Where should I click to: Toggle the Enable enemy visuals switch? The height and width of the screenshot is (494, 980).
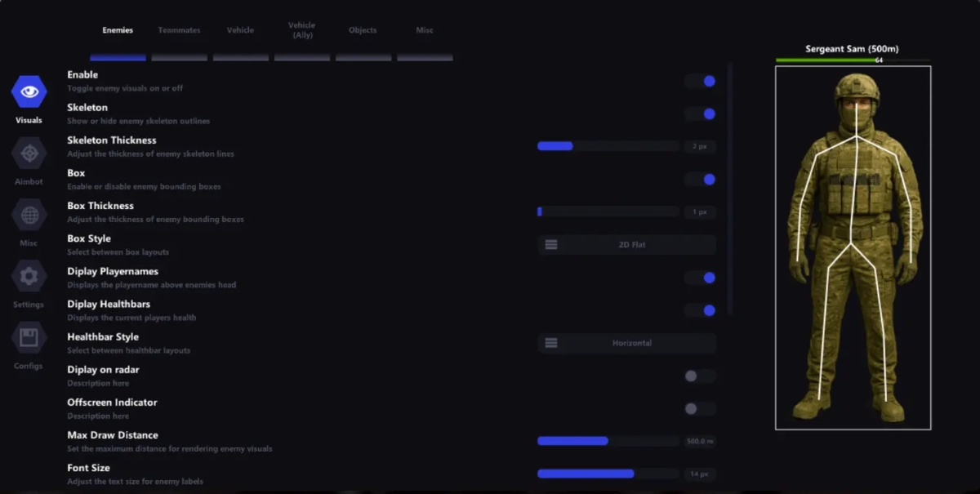[x=701, y=82]
